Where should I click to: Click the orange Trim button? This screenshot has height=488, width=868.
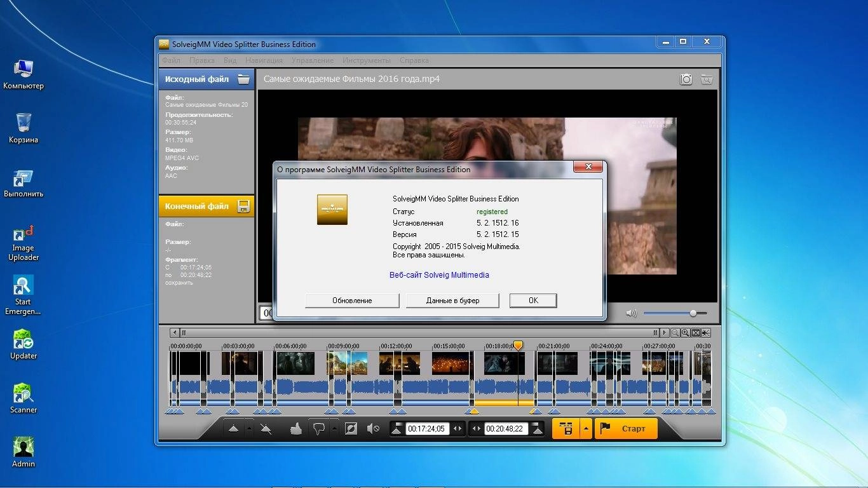(x=566, y=429)
